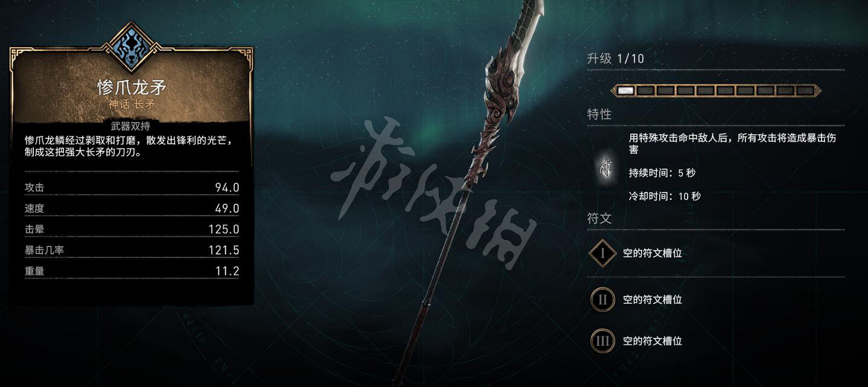This screenshot has width=868, height=387.
Task: Click the 重量 11.2 stat row
Action: (132, 271)
